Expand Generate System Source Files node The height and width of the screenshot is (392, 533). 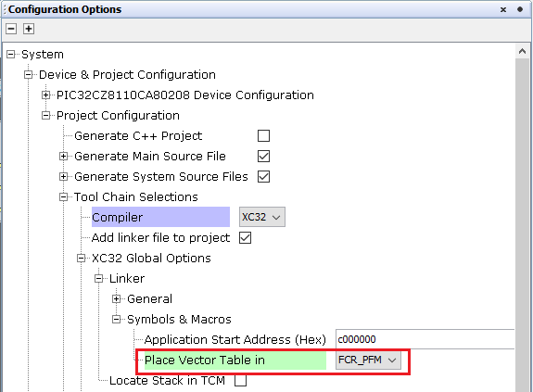(x=64, y=177)
